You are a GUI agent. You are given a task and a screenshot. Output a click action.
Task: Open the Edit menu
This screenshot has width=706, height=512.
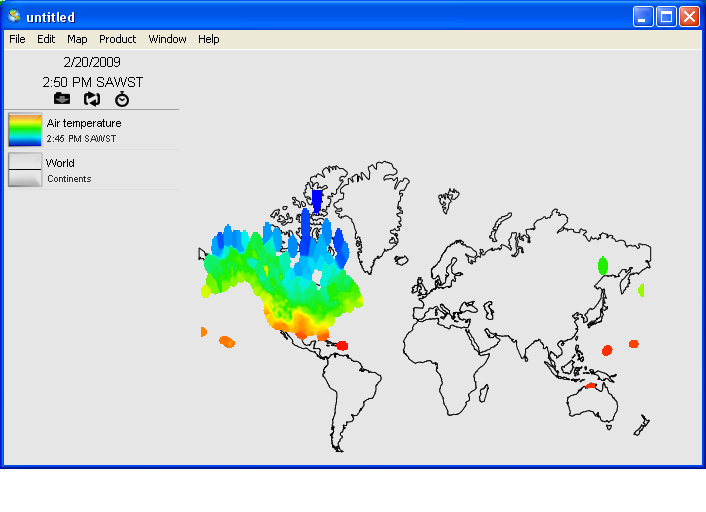click(x=46, y=40)
